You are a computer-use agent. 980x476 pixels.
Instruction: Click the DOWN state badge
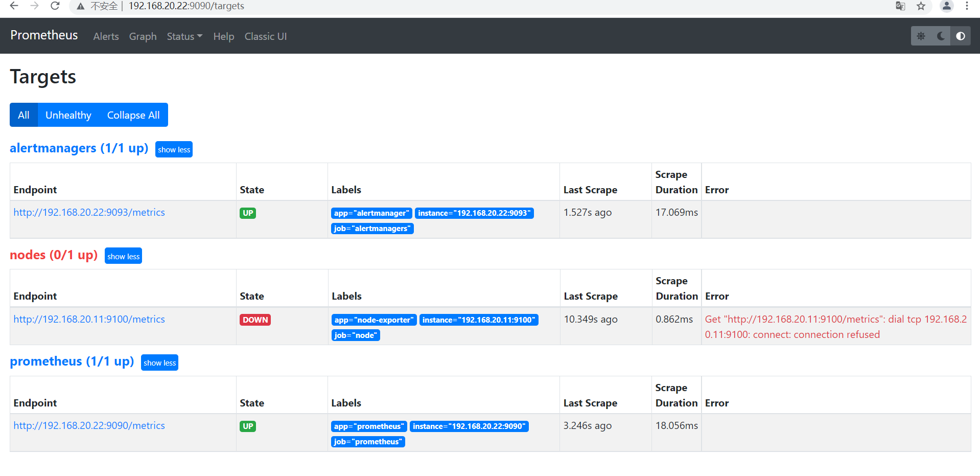tap(255, 320)
